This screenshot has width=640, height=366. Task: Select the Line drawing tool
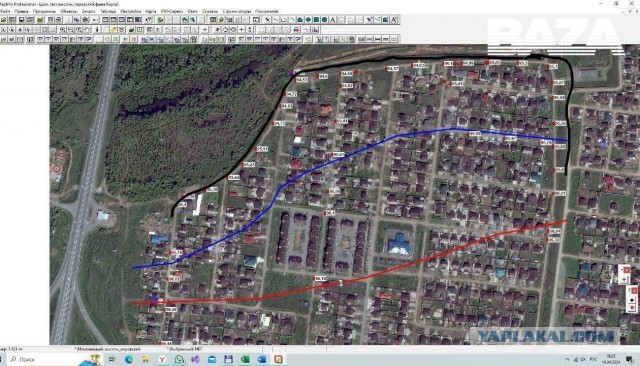pos(276,20)
